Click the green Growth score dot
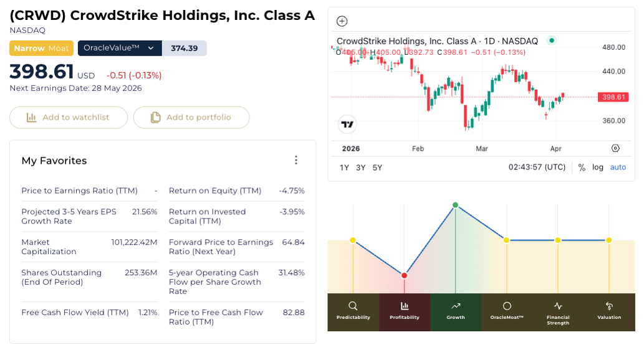The height and width of the screenshot is (345, 644). pos(456,205)
